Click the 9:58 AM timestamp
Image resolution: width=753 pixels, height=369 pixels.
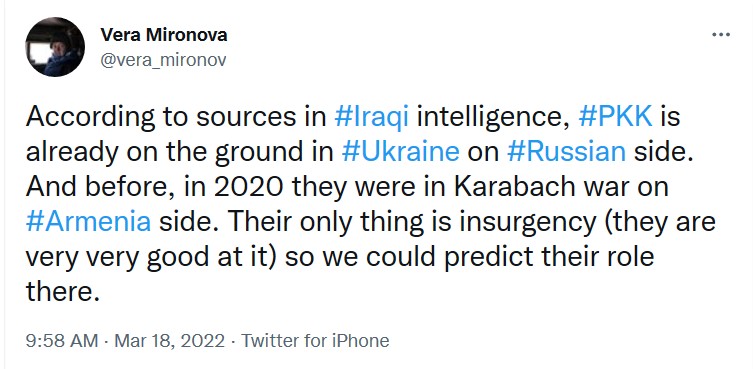coord(61,341)
